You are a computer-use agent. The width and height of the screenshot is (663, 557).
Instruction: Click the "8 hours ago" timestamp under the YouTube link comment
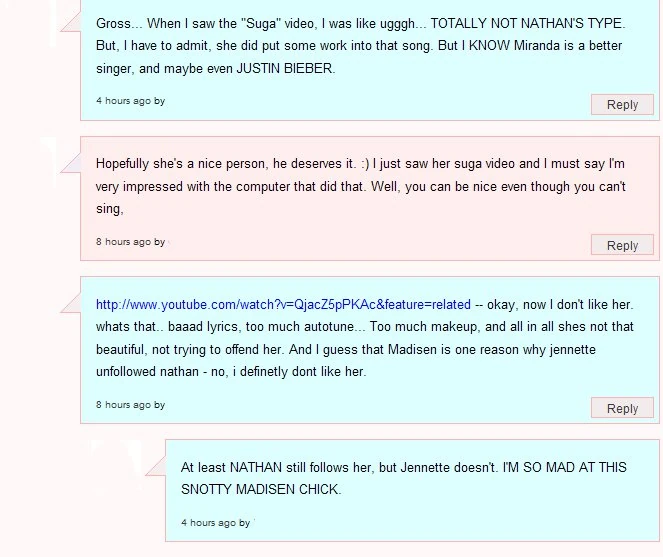point(124,404)
